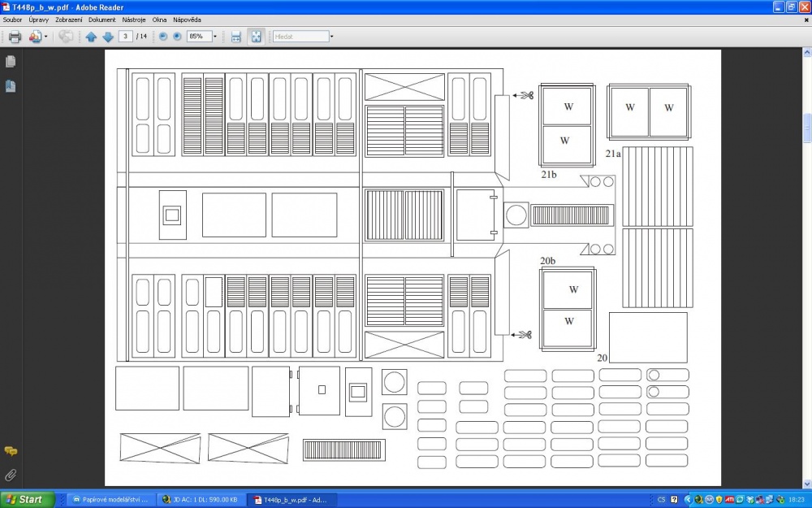Click the Print icon in toolbar
Screen dimensions: 812x508
(x=15, y=37)
